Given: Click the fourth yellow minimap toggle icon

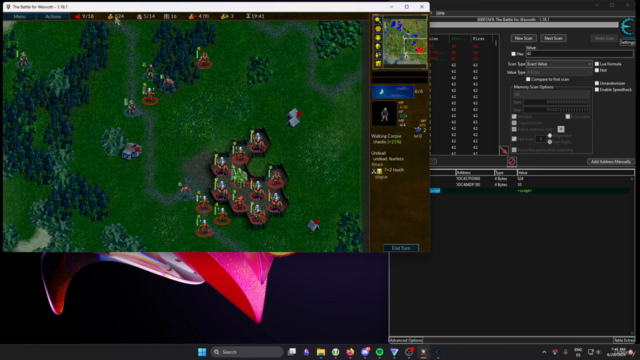Looking at the screenshot, I should (378, 46).
